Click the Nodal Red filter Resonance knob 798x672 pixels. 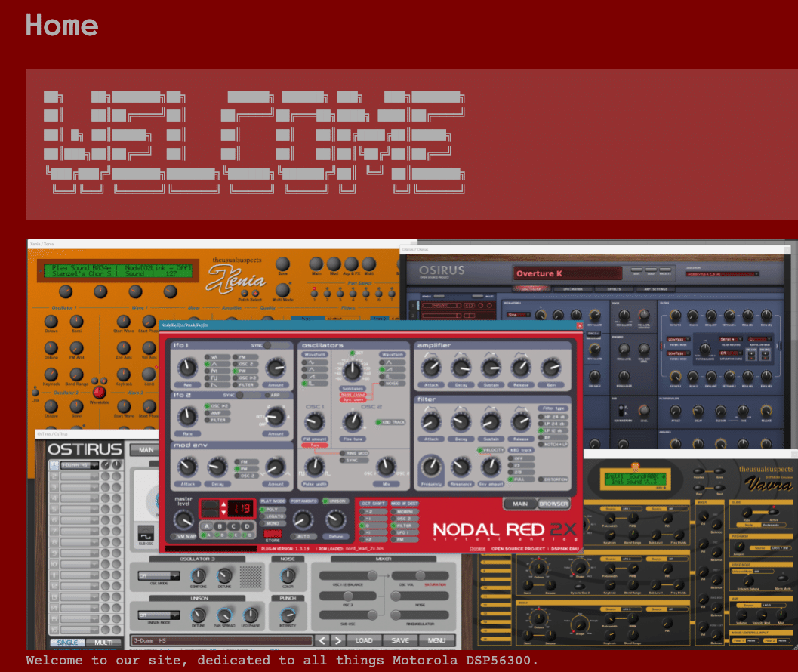coord(461,467)
